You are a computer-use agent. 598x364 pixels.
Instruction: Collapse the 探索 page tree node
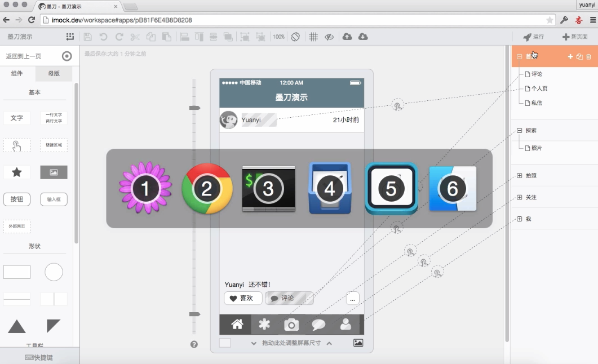coord(519,130)
